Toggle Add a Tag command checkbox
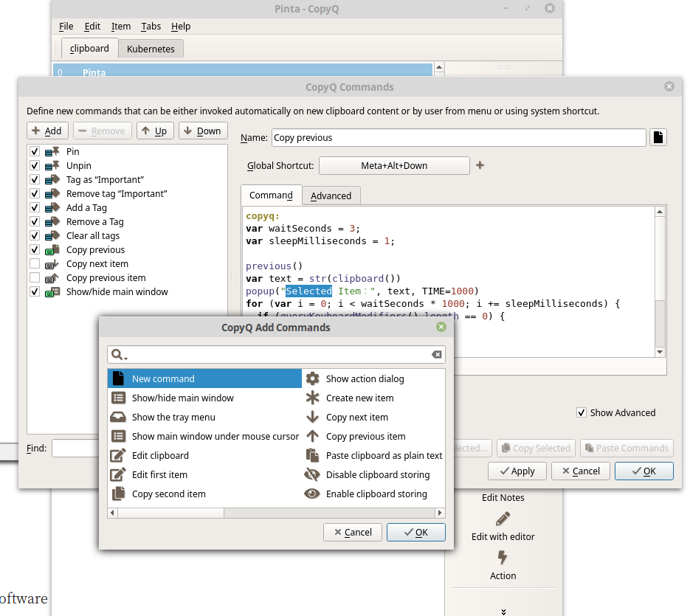This screenshot has height=616, width=690. click(x=35, y=207)
